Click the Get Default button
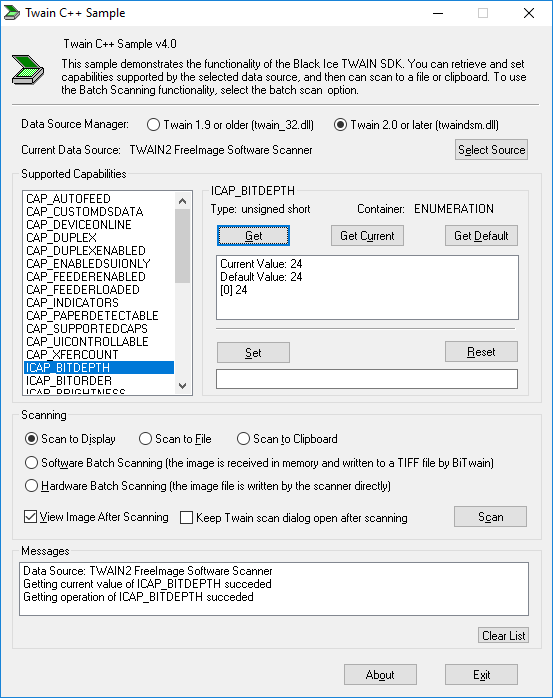 (x=481, y=235)
